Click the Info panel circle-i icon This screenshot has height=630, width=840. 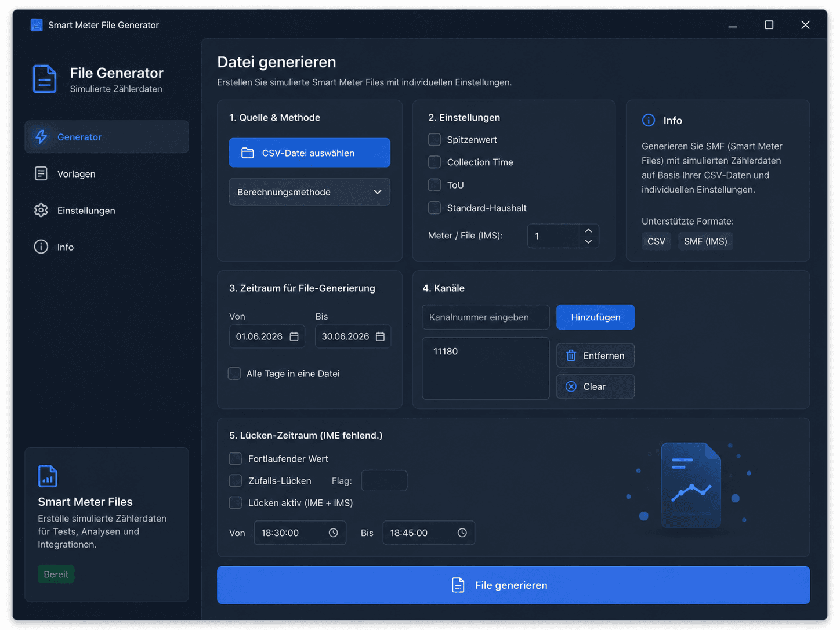[649, 120]
